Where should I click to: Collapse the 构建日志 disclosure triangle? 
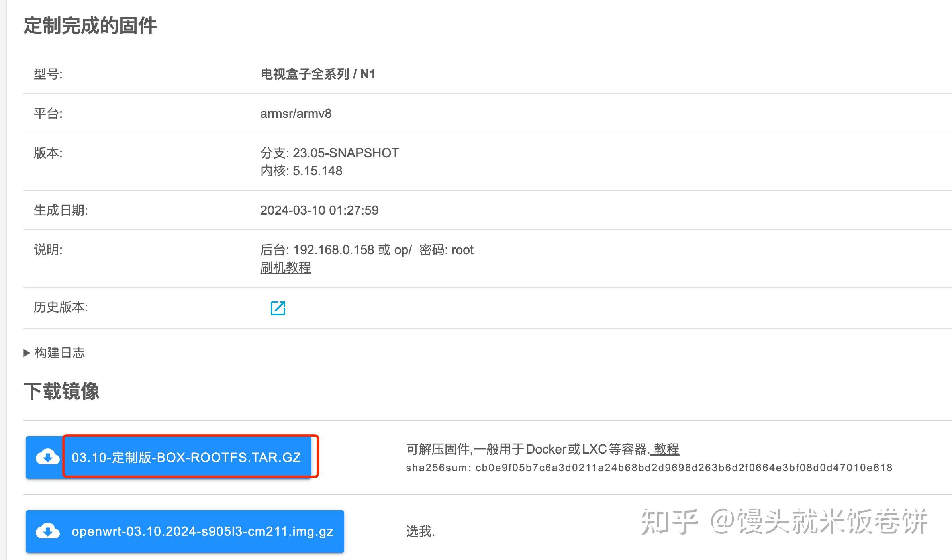26,353
